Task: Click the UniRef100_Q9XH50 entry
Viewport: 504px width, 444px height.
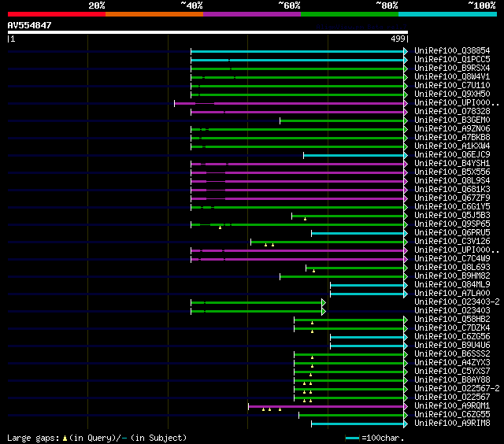Action: 452,94
